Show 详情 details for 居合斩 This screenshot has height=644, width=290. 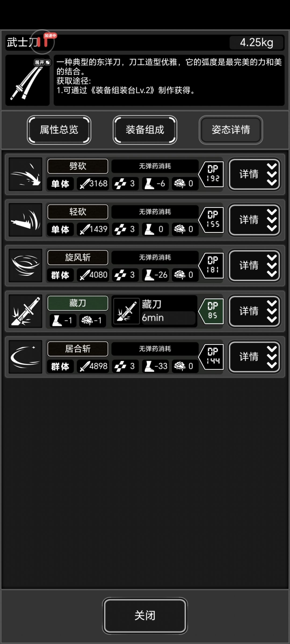[x=254, y=357]
